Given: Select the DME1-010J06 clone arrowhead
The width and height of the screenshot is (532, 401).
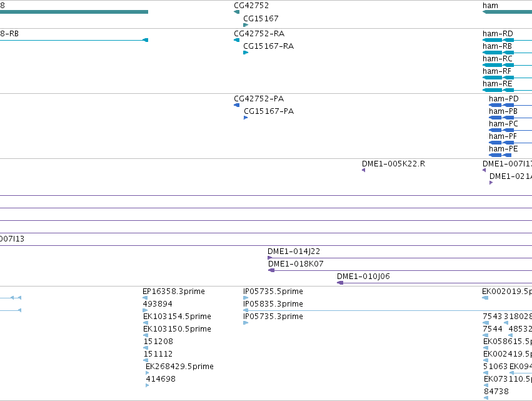Looking at the screenshot, I should 340,283.
